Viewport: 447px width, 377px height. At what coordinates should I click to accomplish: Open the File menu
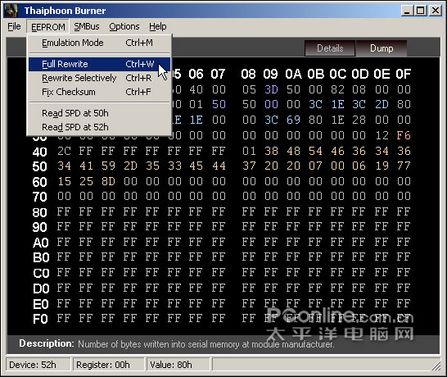click(x=14, y=27)
